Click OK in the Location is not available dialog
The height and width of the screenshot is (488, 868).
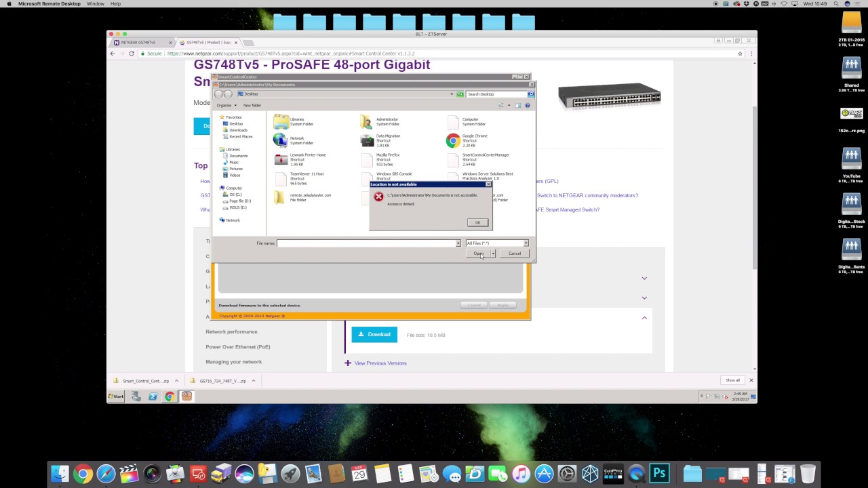click(477, 222)
